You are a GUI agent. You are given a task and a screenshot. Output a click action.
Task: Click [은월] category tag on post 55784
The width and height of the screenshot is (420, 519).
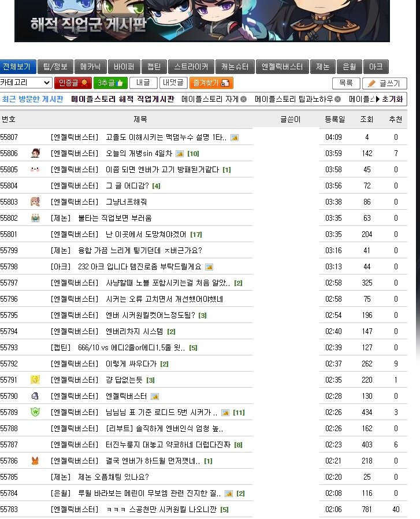[61, 493]
